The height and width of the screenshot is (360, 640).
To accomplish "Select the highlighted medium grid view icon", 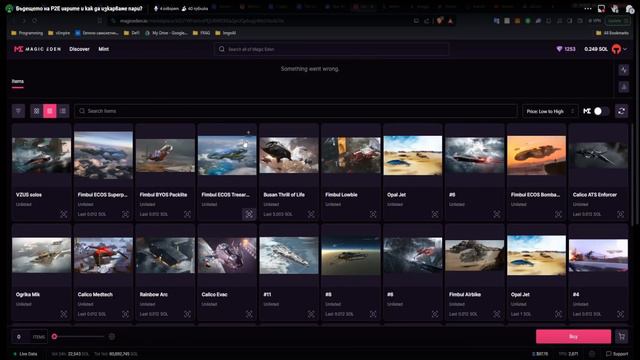I will click(x=50, y=111).
